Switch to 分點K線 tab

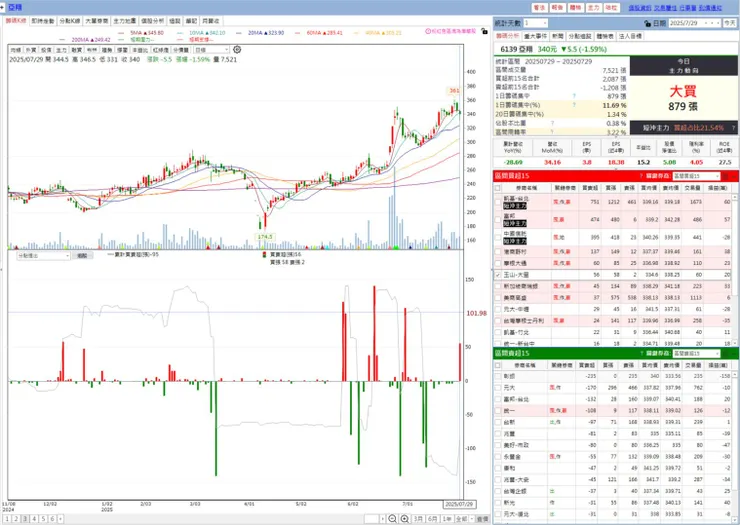70,21
